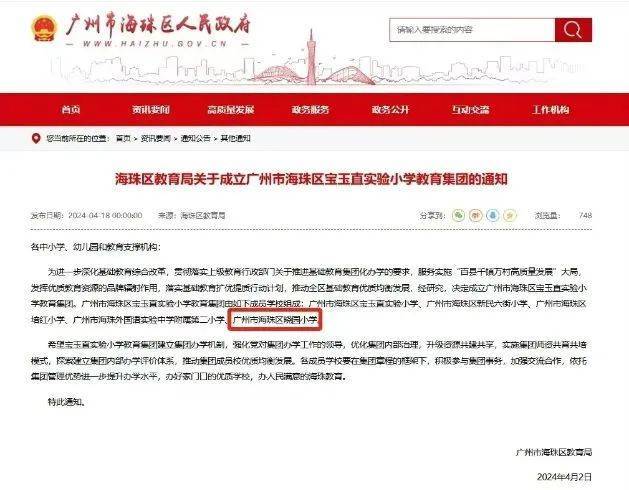The width and height of the screenshot is (629, 490).
Task: Share article to Weibo icon
Action: pos(475,216)
